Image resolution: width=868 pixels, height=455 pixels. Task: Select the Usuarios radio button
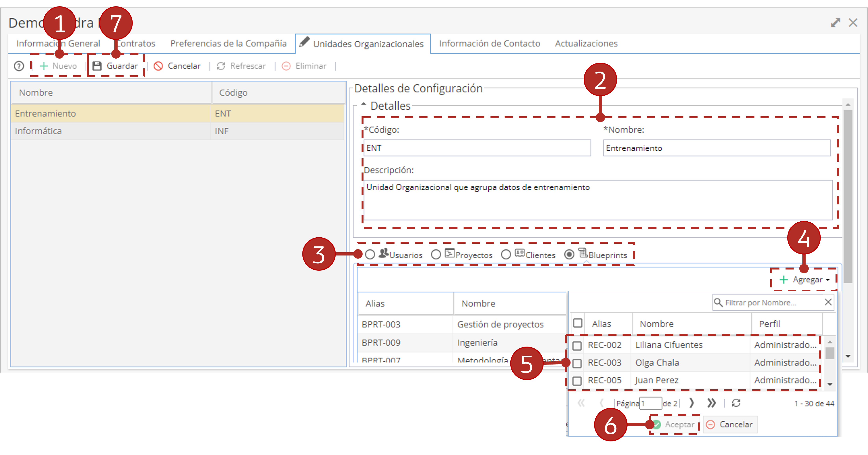tap(370, 254)
